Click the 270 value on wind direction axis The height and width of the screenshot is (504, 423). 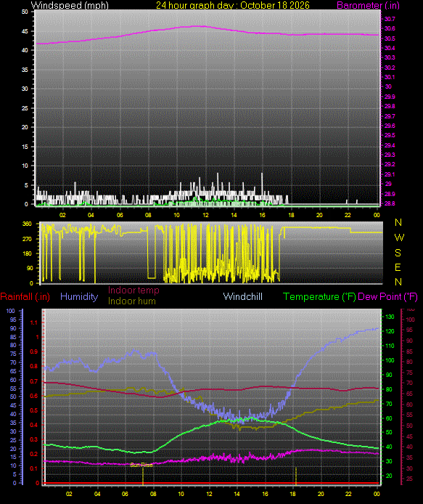coord(27,239)
